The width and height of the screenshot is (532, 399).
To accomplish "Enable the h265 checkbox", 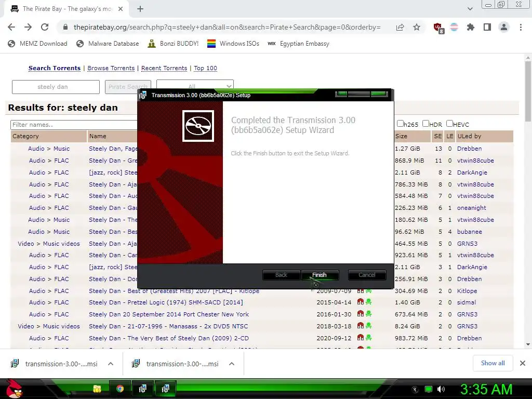I will pos(401,124).
